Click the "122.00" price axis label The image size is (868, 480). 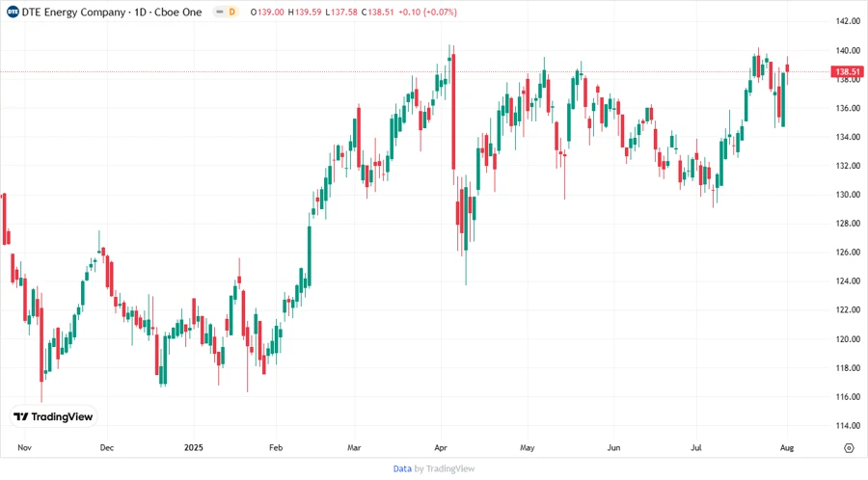click(x=848, y=309)
